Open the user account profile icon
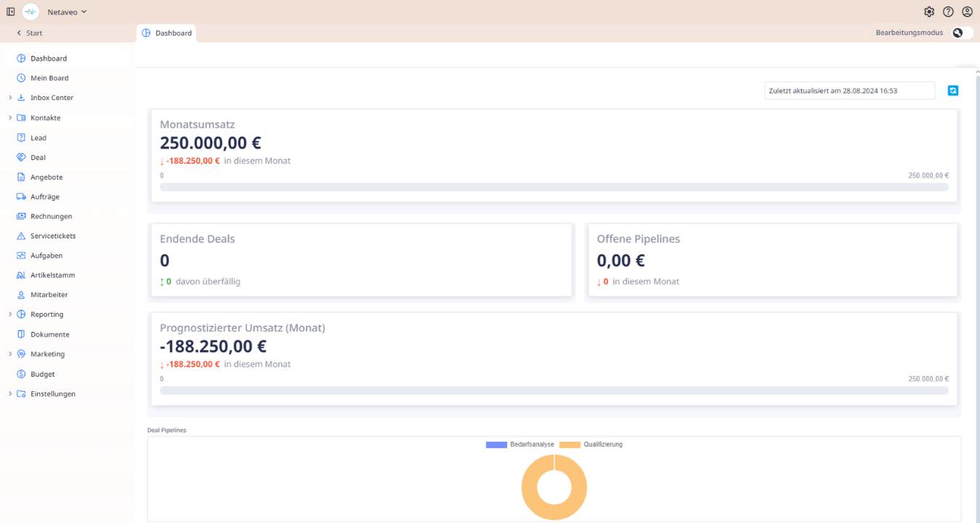The image size is (980, 523). (x=967, y=12)
